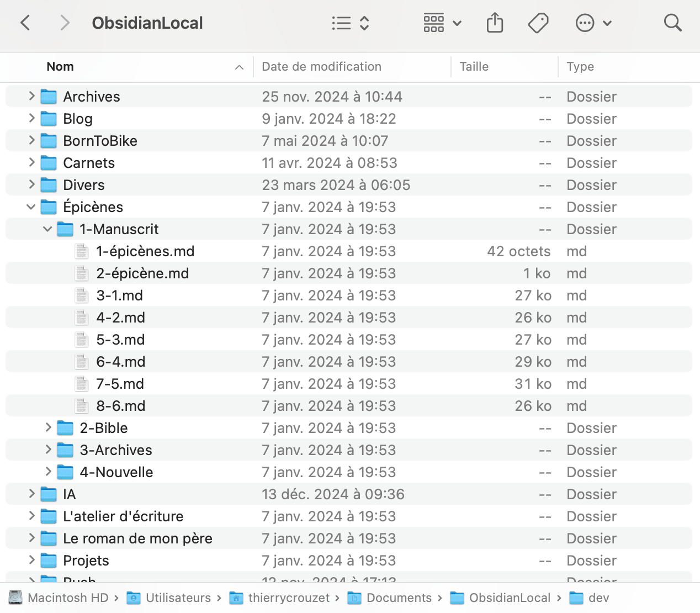Open the Share icon in the toolbar
The image size is (700, 613).
(x=495, y=23)
